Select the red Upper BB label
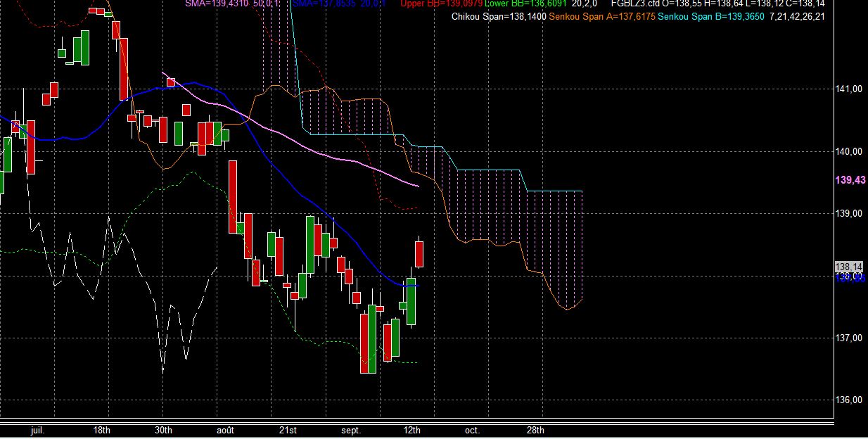The height and width of the screenshot is (439, 868). click(442, 4)
